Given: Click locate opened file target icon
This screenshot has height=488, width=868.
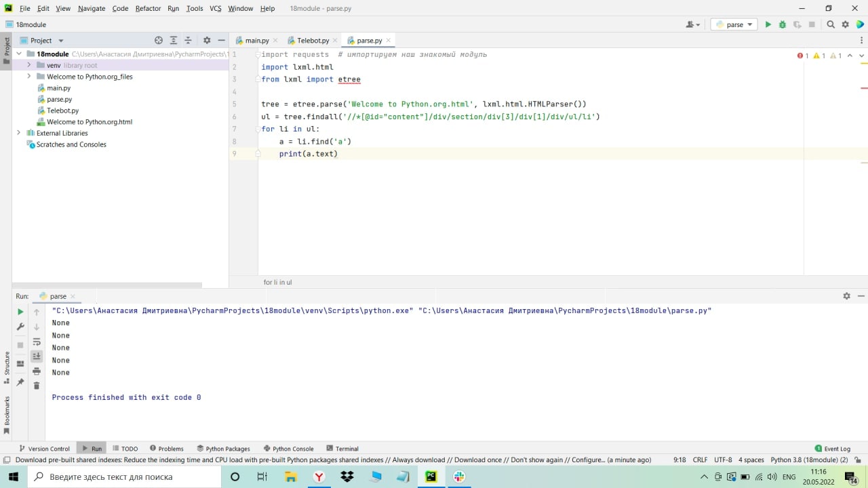Looking at the screenshot, I should (159, 41).
